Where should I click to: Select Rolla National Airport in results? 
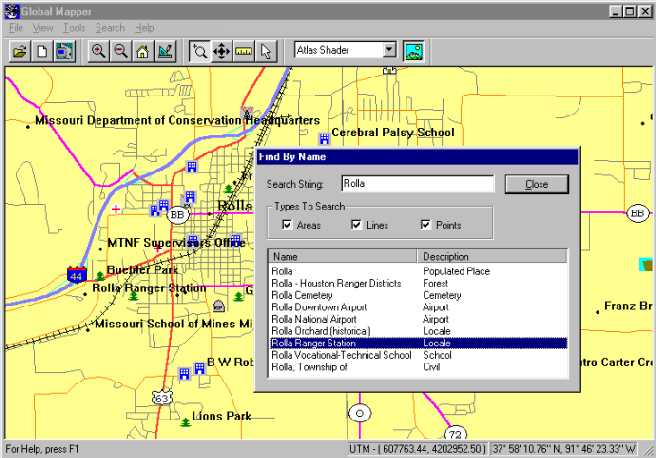click(418, 319)
